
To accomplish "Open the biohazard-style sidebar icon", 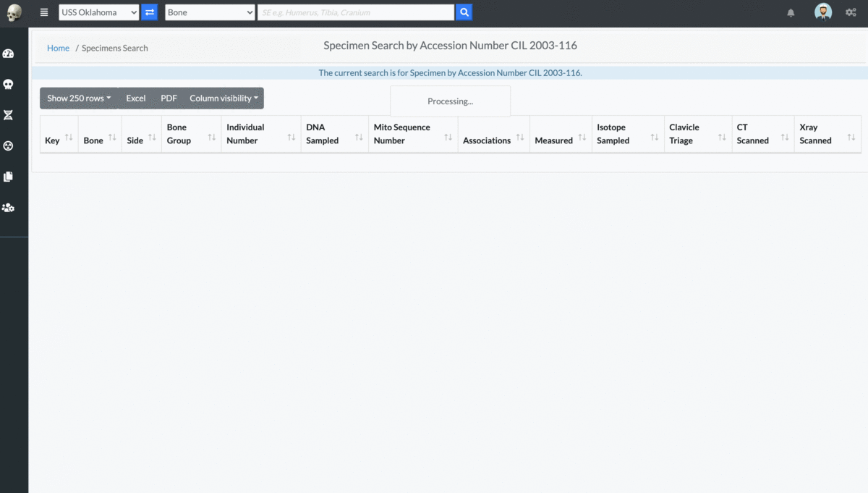I will click(9, 146).
